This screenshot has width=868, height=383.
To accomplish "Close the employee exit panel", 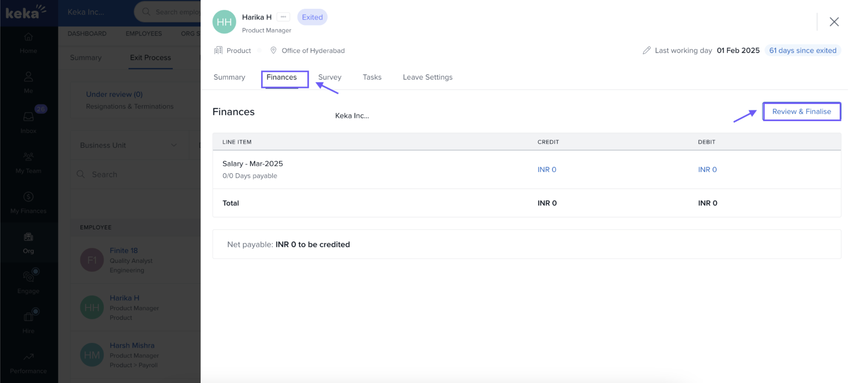I will point(834,22).
